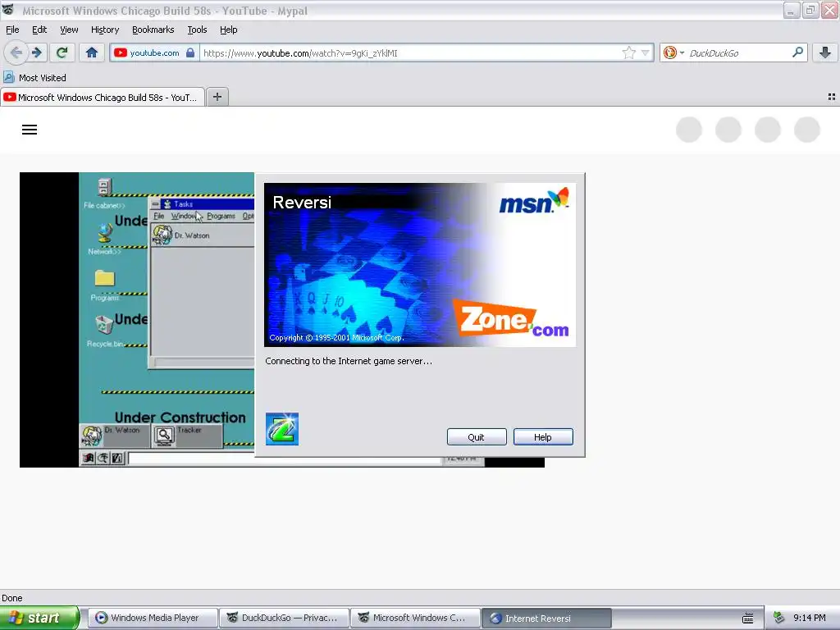Open the Bookmarks menu

pyautogui.click(x=153, y=30)
